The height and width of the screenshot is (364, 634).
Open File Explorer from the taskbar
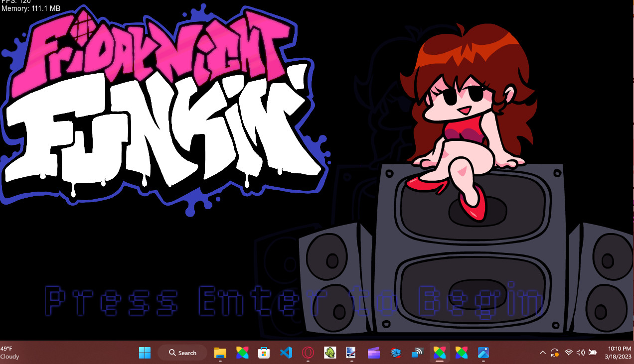point(220,353)
